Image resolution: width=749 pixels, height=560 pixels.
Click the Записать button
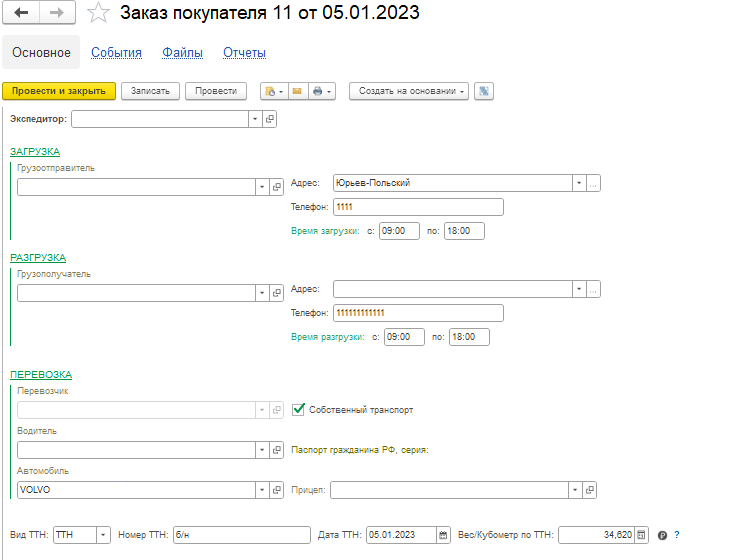pyautogui.click(x=151, y=91)
